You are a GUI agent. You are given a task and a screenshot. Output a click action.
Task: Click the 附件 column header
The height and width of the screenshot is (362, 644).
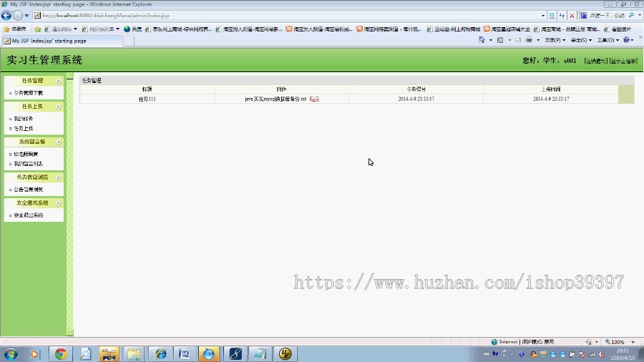point(281,89)
